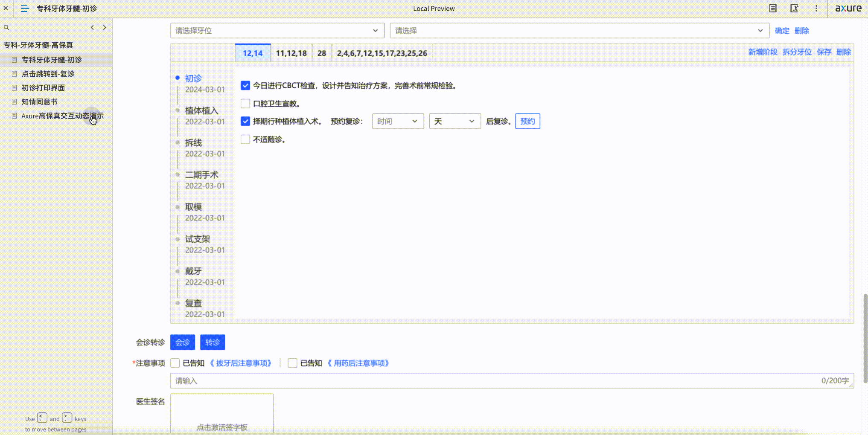Click the Axure logo
868x435 pixels.
pos(848,8)
